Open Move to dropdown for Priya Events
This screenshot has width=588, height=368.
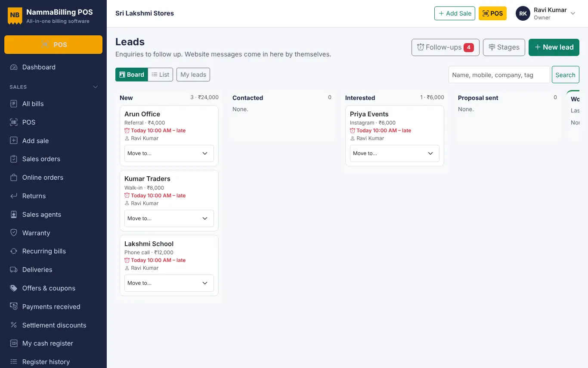click(x=395, y=153)
